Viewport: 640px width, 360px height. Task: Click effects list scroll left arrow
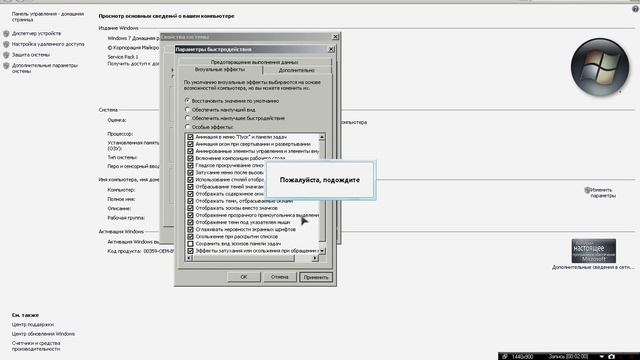click(x=189, y=258)
